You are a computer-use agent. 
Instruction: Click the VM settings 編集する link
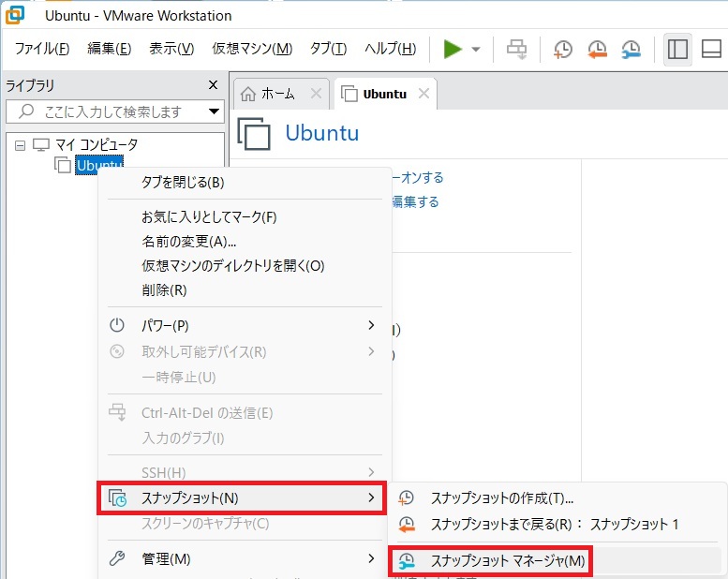point(416,201)
